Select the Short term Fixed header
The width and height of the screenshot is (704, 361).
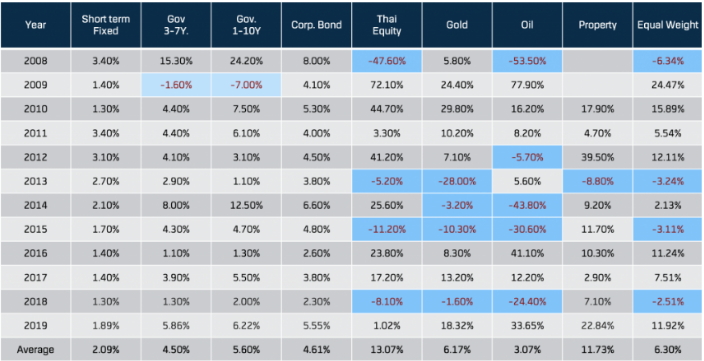[x=106, y=25]
